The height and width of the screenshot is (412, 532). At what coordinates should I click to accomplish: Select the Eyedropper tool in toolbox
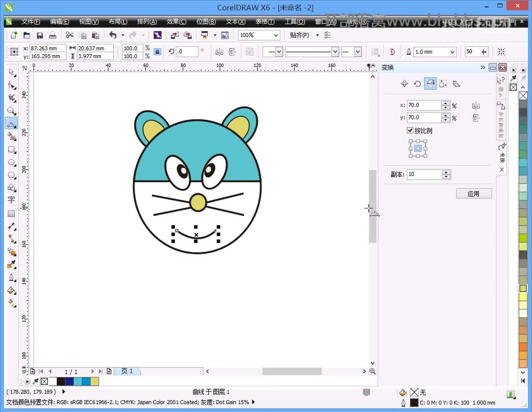11,264
